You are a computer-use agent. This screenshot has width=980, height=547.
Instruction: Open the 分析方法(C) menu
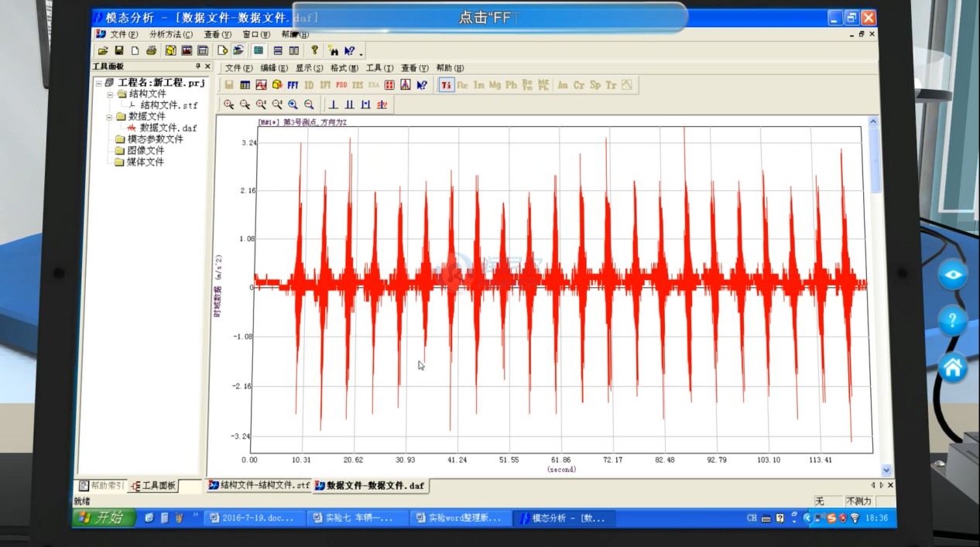coord(171,35)
